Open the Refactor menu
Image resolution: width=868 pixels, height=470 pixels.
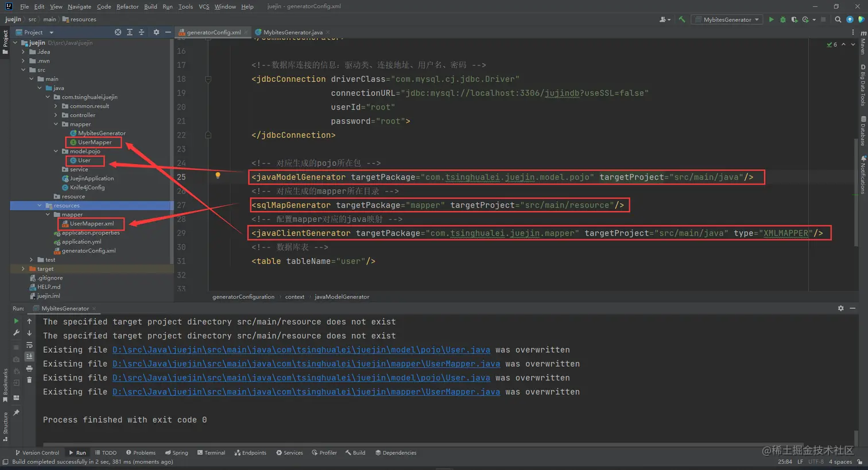pos(127,6)
